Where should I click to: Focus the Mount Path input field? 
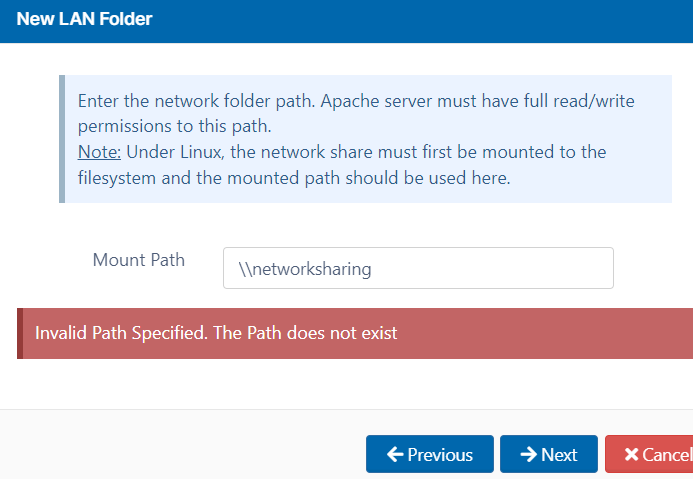(418, 268)
